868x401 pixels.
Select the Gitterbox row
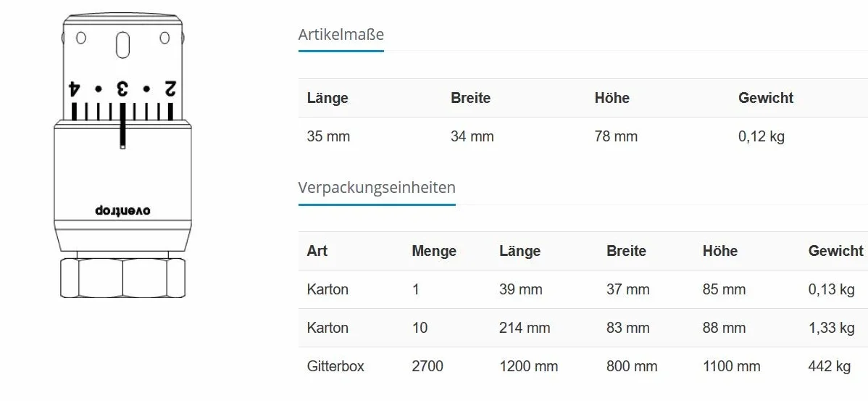(583, 366)
